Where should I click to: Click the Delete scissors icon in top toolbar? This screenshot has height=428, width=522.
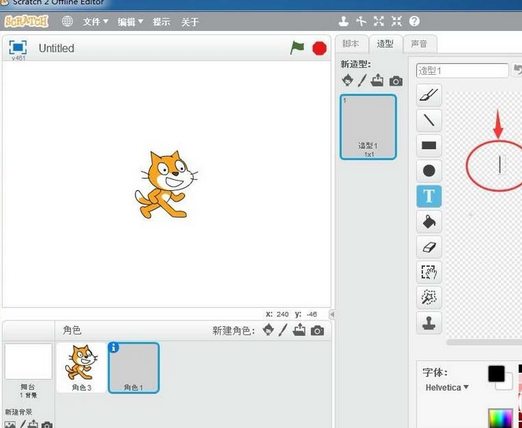(x=361, y=21)
